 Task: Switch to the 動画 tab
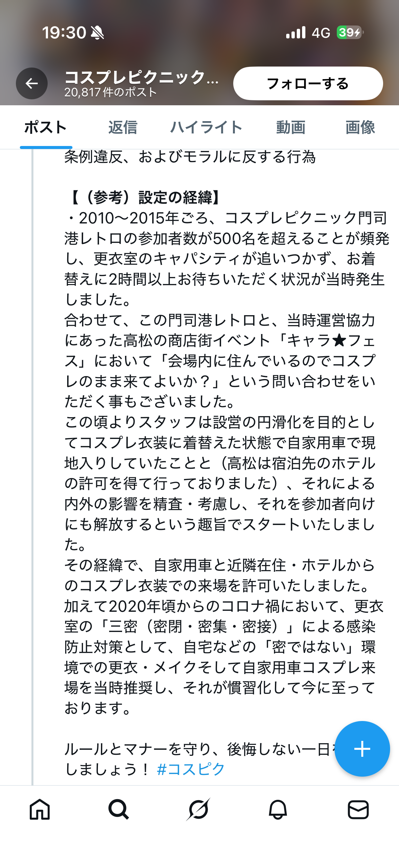pyautogui.click(x=290, y=127)
